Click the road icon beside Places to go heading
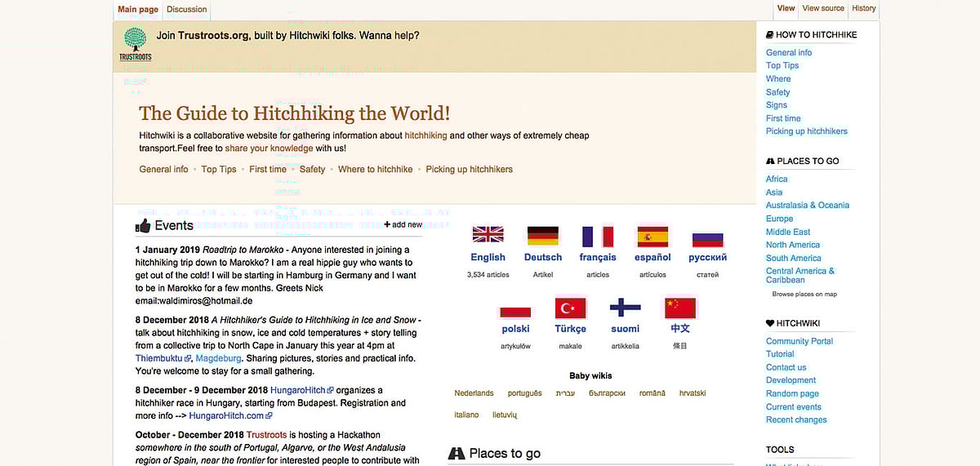Viewport: 980px width, 466px height. tap(457, 454)
